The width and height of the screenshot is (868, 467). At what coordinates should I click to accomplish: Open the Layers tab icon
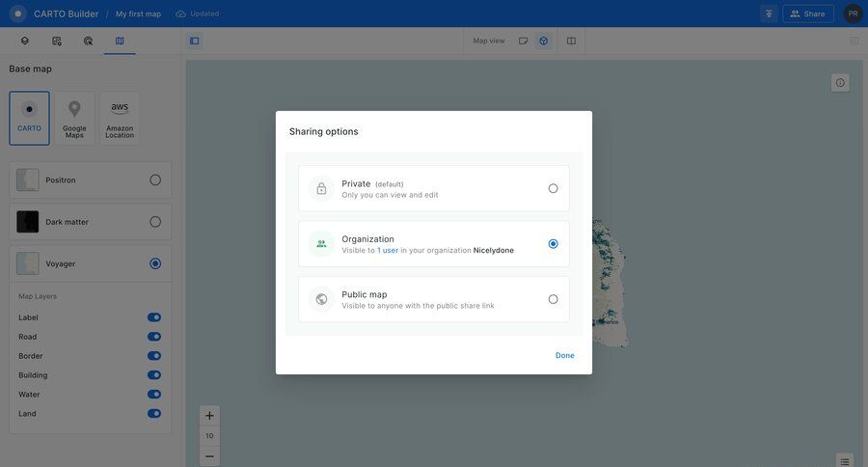point(25,41)
